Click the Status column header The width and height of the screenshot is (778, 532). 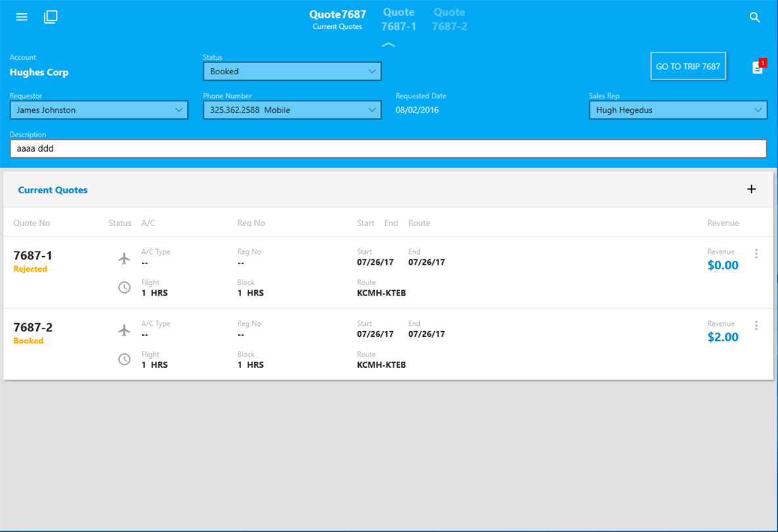click(120, 223)
